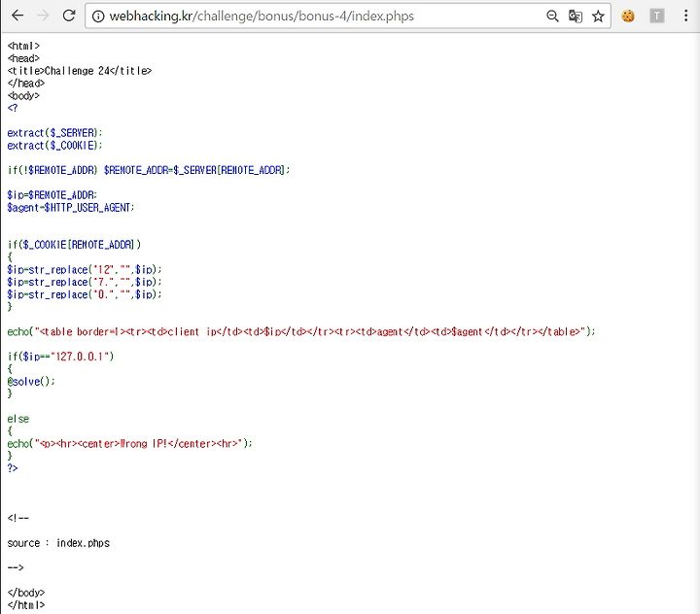700x614 pixels.
Task: Click the Wrong IP echo line
Action: click(130, 444)
